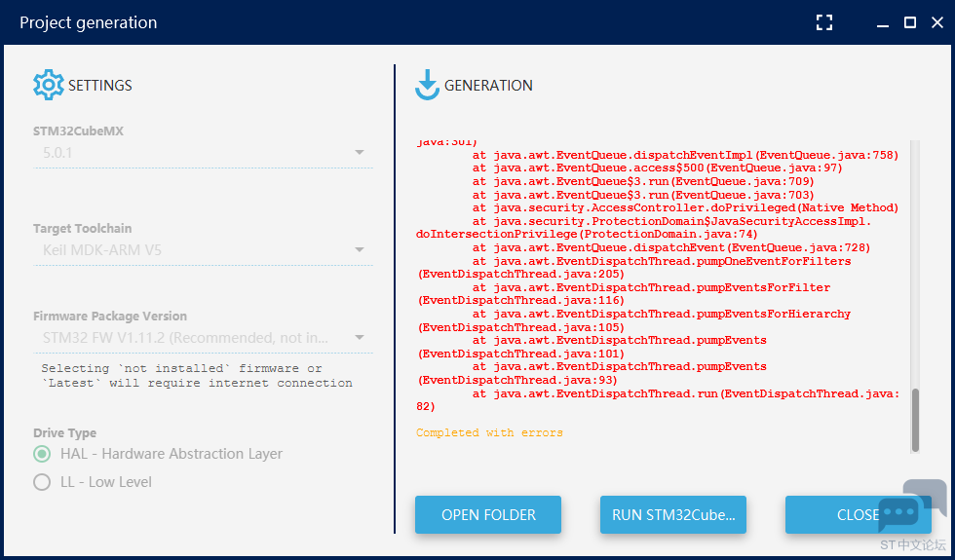Click log line 'EventQueue$3.run(EventQueue.java:709)'
Screen dimensions: 955x560
click(x=644, y=181)
